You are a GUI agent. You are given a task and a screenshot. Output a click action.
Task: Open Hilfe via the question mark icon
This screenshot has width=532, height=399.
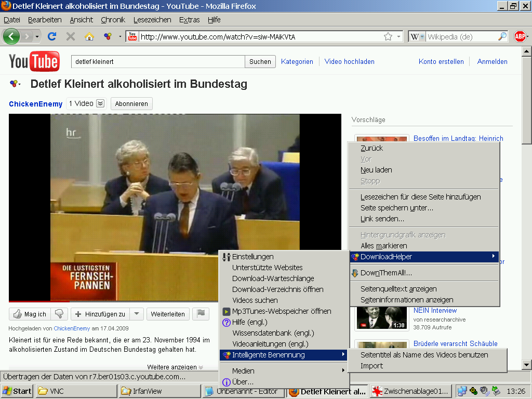coord(226,322)
